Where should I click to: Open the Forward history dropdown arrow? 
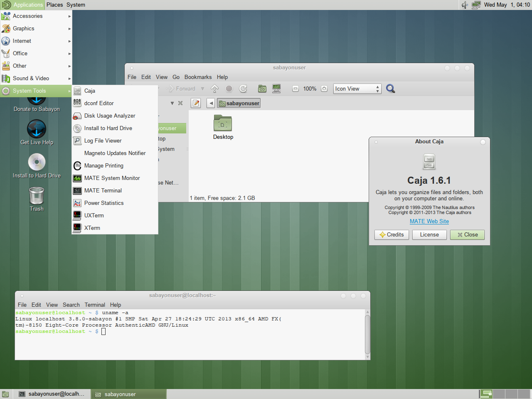pyautogui.click(x=202, y=89)
